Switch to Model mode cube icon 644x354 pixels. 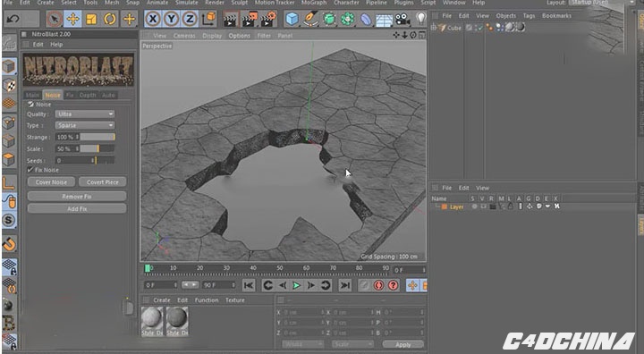pyautogui.click(x=9, y=66)
